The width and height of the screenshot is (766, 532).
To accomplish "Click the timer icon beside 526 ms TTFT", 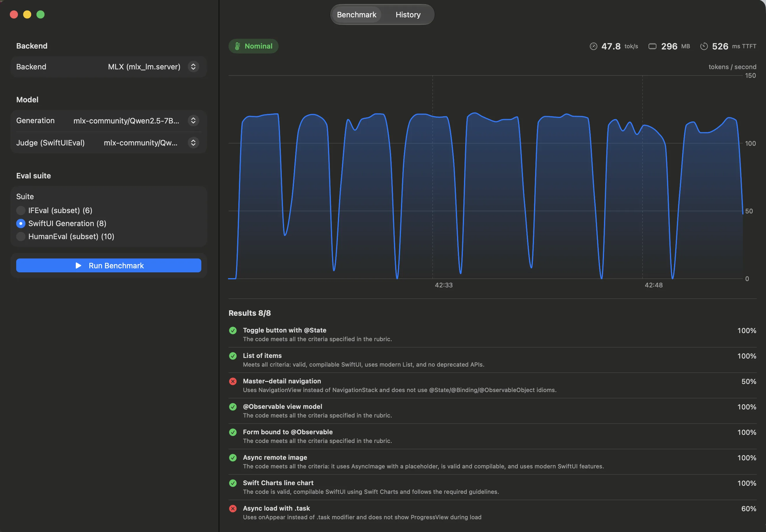I will coord(704,46).
